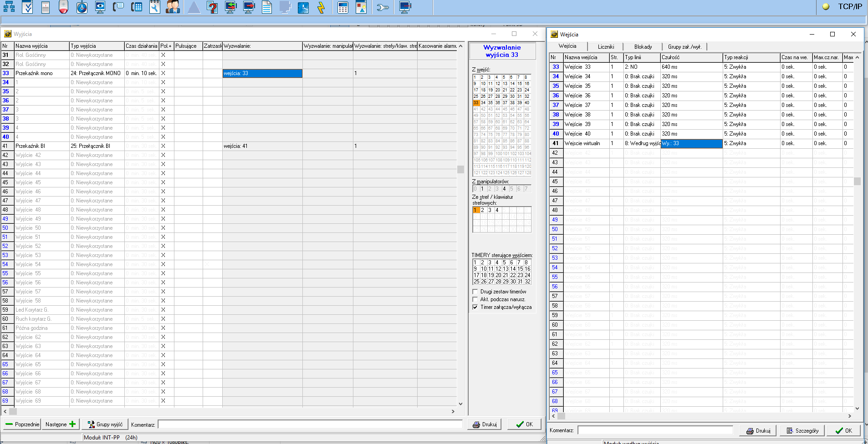This screenshot has width=868, height=444.
Task: Enable Akt. podczas narusz. checkbox
Action: tap(475, 299)
